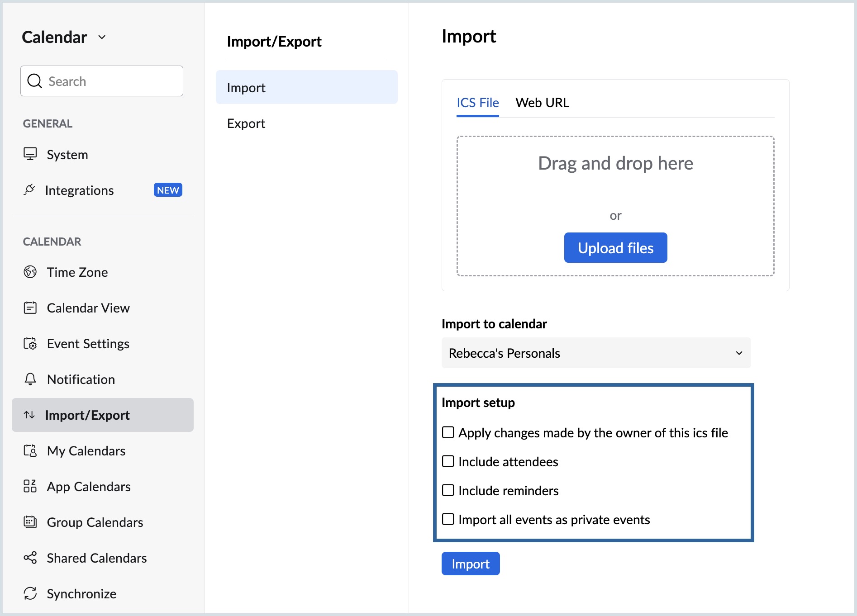Toggle the Include reminders checkbox
The height and width of the screenshot is (616, 857).
click(448, 490)
